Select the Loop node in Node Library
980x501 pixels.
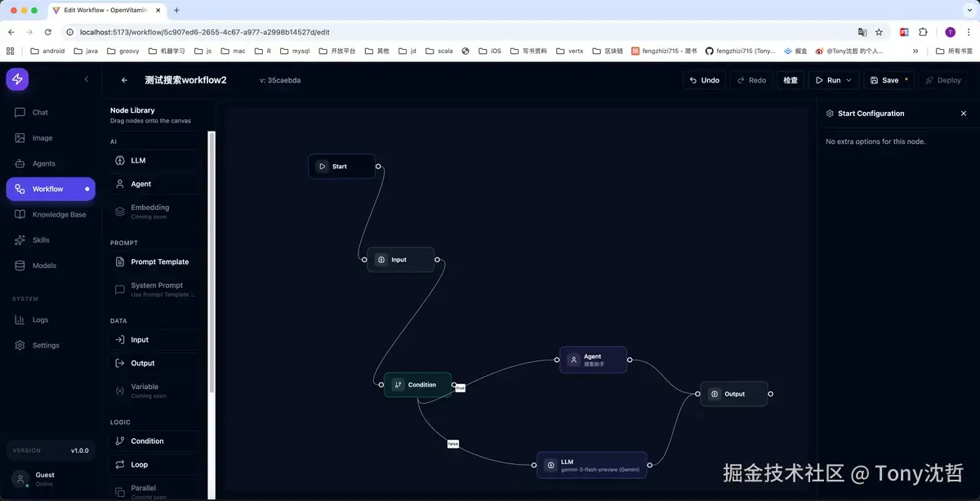(x=138, y=464)
